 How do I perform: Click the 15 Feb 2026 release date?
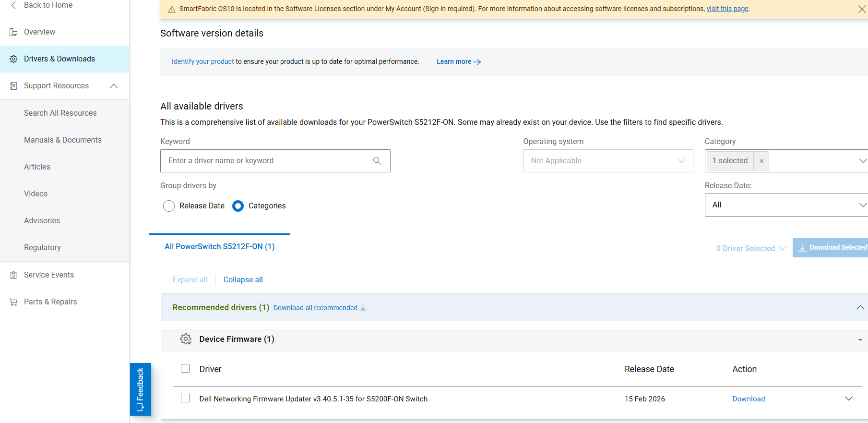tap(644, 399)
